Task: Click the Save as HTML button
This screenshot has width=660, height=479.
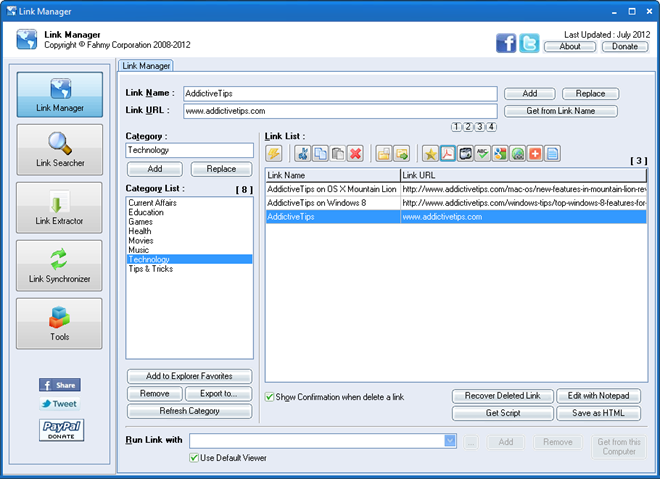Action: point(599,413)
